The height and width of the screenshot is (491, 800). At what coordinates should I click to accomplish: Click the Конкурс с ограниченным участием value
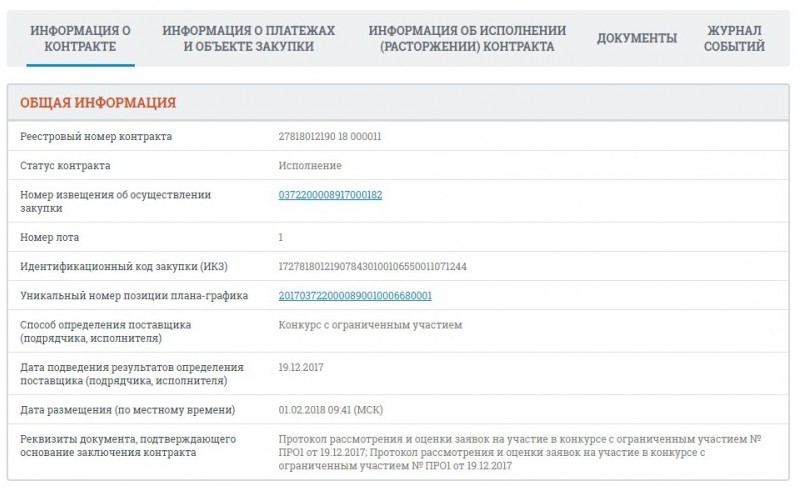(370, 325)
